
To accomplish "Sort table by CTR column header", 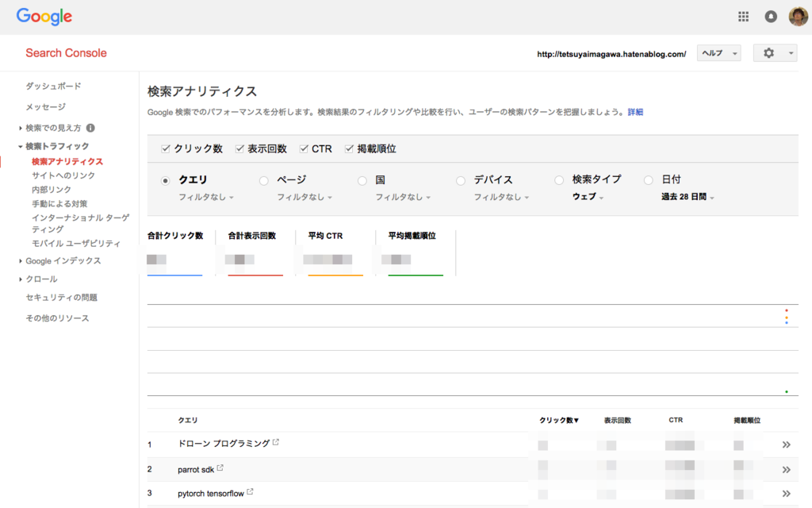I will tap(676, 420).
